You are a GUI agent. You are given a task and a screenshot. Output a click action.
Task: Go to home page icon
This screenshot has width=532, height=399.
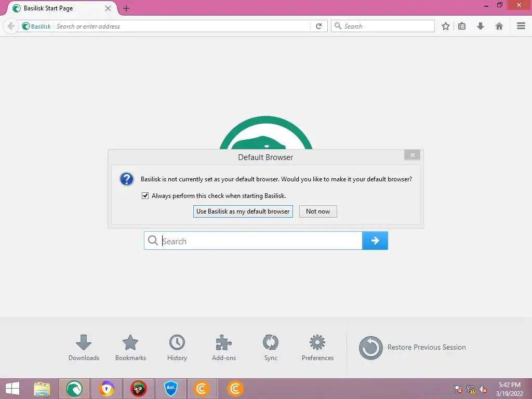[499, 26]
